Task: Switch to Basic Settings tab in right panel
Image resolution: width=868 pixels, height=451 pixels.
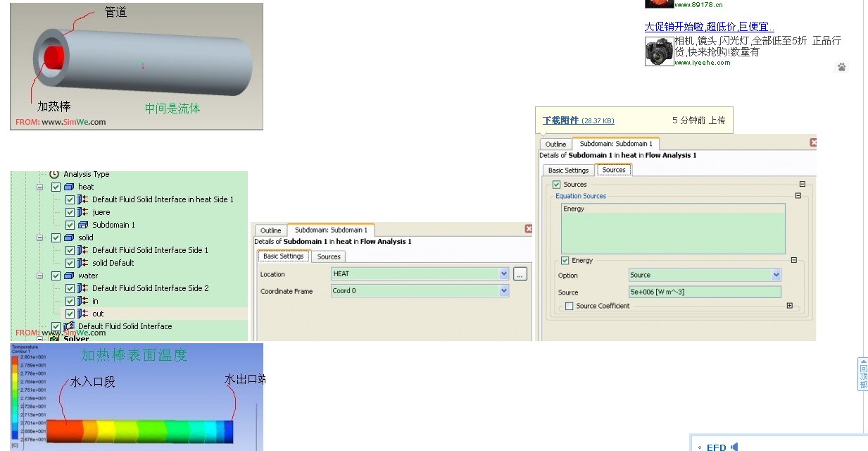Action: coord(568,170)
